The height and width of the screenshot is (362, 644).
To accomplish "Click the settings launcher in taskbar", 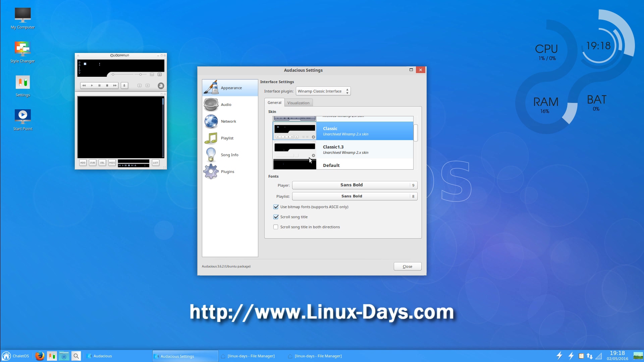I will click(52, 356).
